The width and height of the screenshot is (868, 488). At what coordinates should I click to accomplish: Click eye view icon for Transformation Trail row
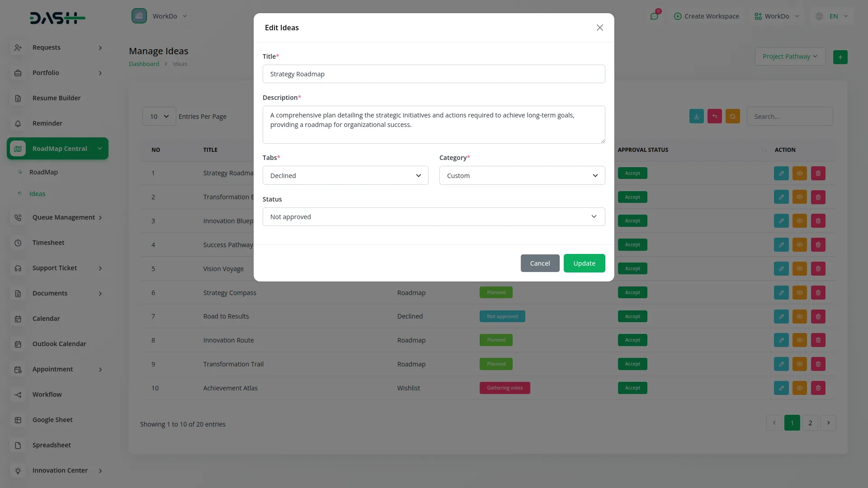point(799,364)
